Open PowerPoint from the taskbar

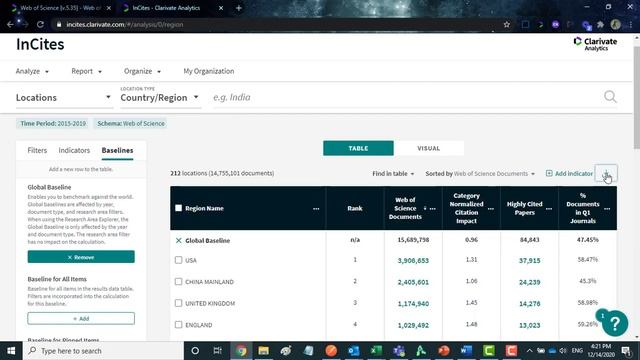(444, 351)
